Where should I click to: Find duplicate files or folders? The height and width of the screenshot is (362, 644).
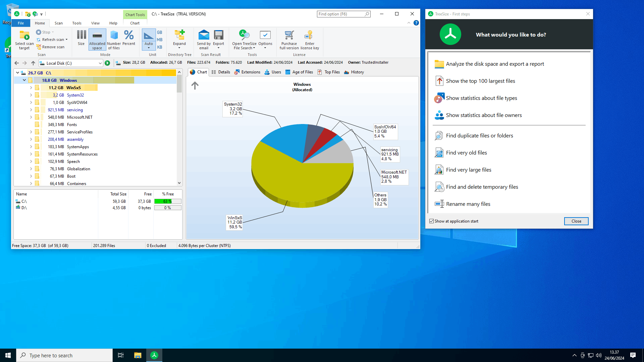pyautogui.click(x=474, y=136)
